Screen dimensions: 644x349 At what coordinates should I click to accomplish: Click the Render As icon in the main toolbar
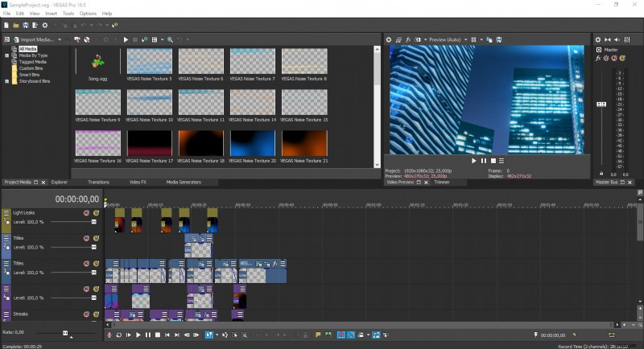[x=35, y=26]
